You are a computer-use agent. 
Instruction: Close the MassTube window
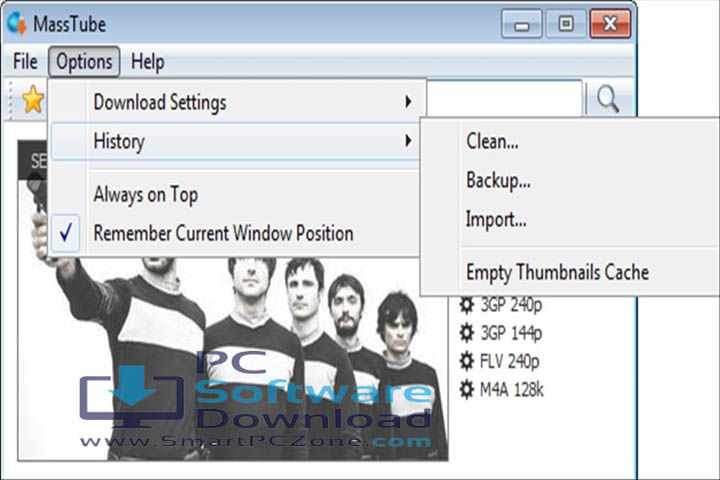pyautogui.click(x=611, y=24)
